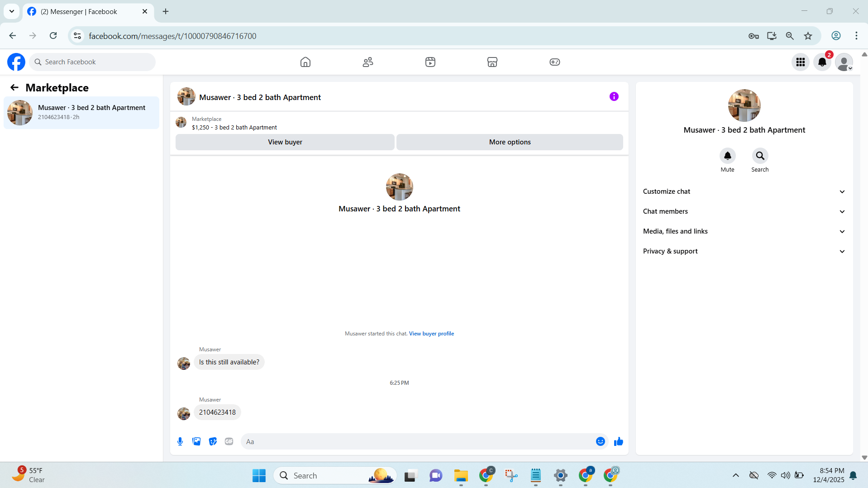Bookmark this page with the star icon

808,36
